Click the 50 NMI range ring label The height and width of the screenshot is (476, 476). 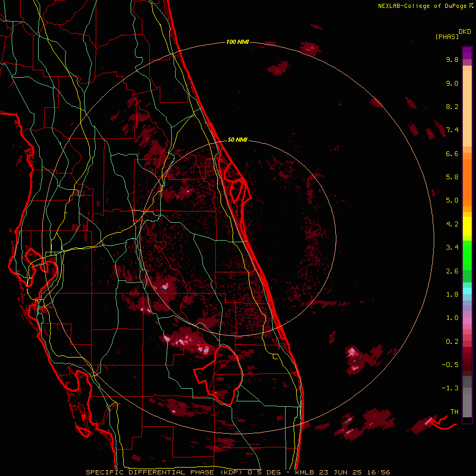(237, 140)
